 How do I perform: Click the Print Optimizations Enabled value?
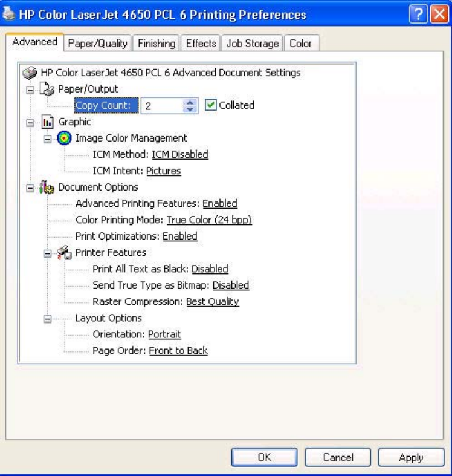tap(180, 236)
